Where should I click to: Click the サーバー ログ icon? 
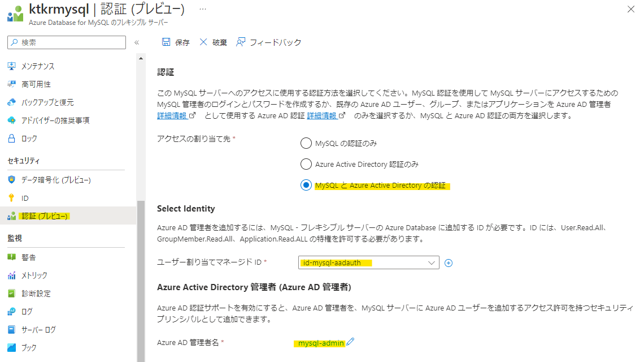click(x=11, y=330)
